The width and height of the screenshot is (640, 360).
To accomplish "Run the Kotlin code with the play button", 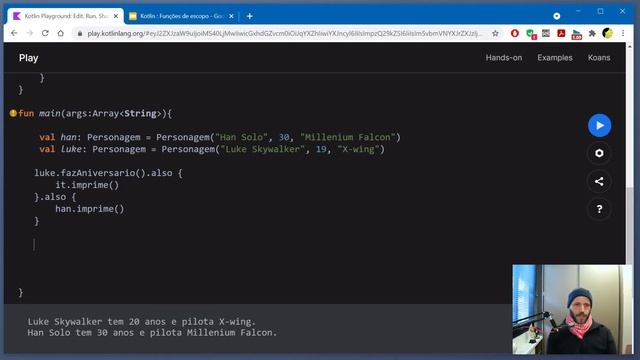I will click(599, 125).
